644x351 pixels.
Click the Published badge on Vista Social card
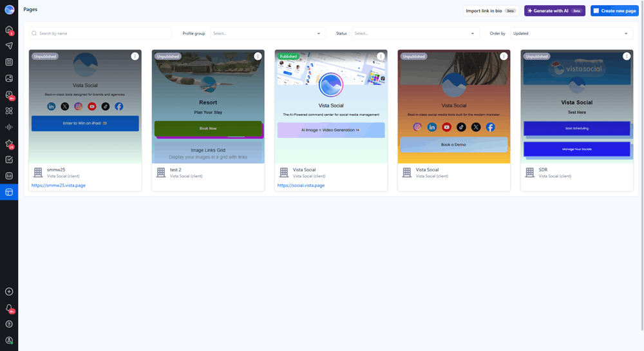(289, 56)
